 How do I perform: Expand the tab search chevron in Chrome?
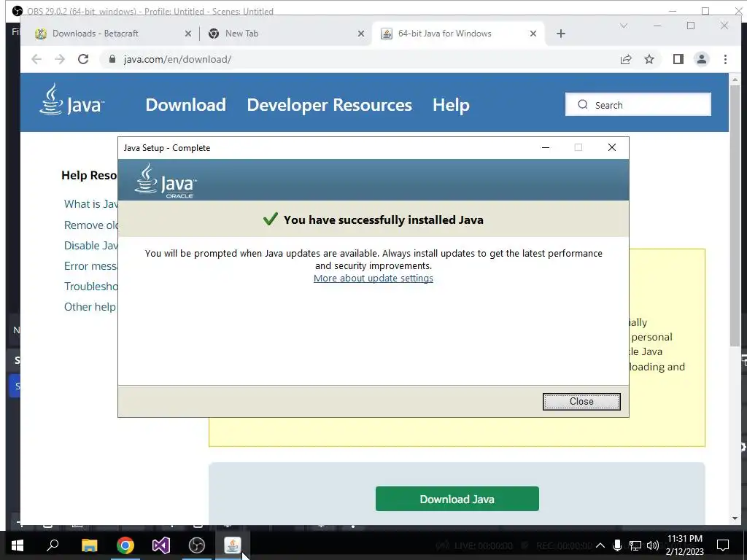pos(623,26)
